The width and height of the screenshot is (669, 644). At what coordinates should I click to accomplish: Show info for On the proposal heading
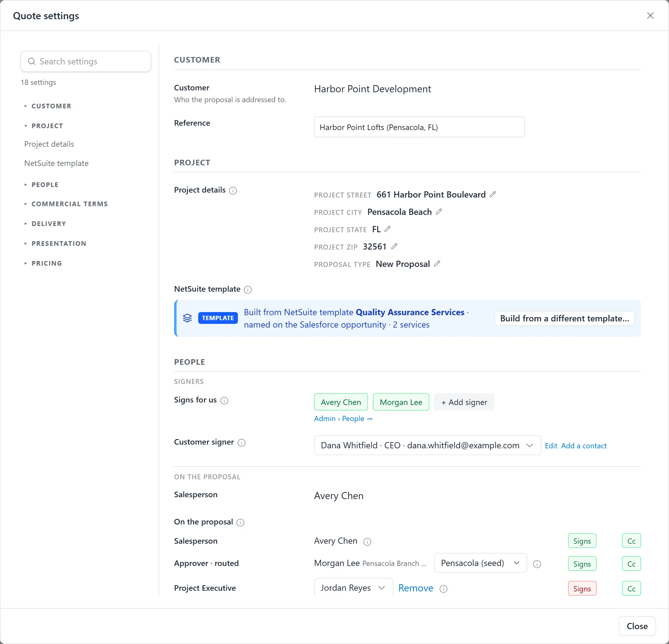tap(240, 523)
